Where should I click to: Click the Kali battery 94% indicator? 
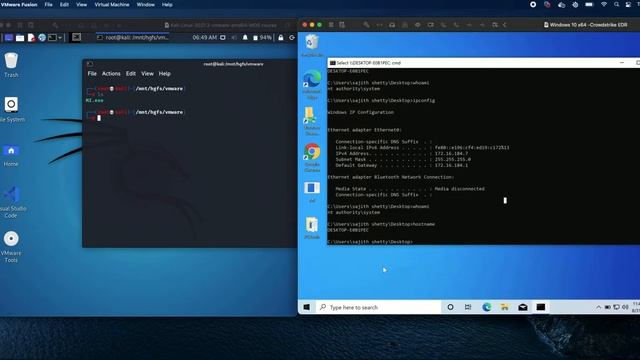[x=262, y=38]
